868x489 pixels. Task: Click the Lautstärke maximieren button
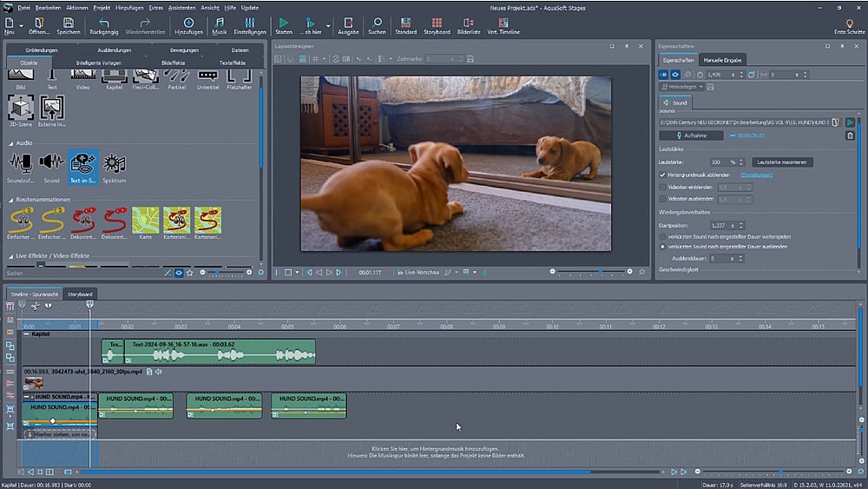pos(782,162)
